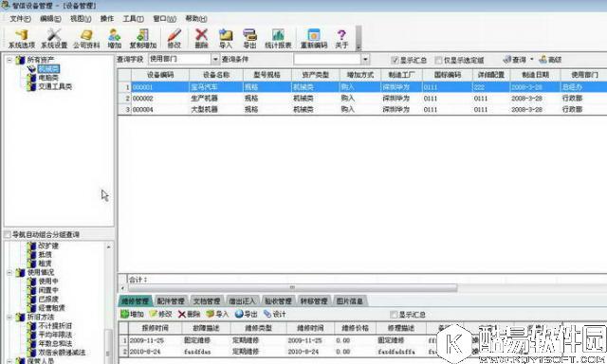Collapse the 所有资产 tree node
The width and height of the screenshot is (607, 364).
click(x=9, y=60)
